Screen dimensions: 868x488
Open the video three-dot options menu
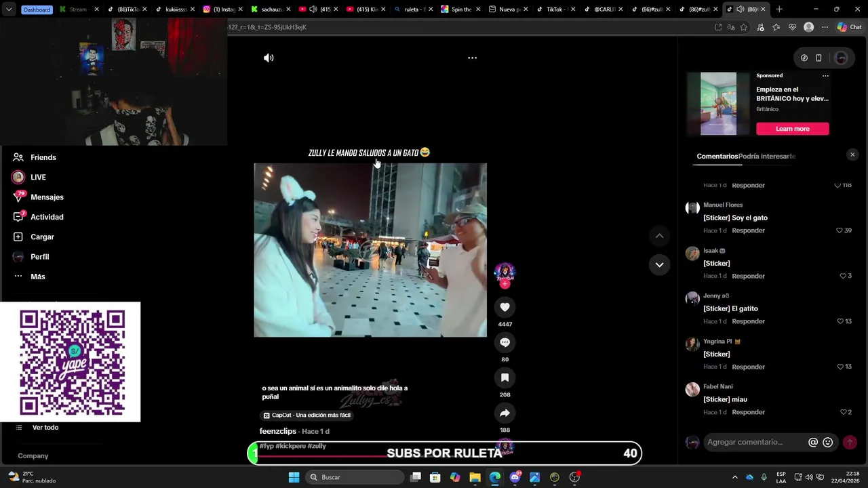472,58
